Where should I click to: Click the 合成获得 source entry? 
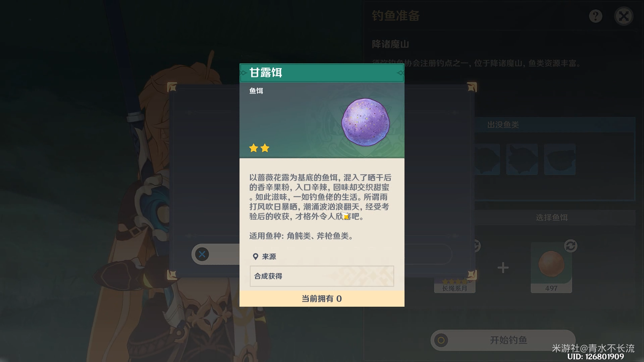[x=322, y=276]
